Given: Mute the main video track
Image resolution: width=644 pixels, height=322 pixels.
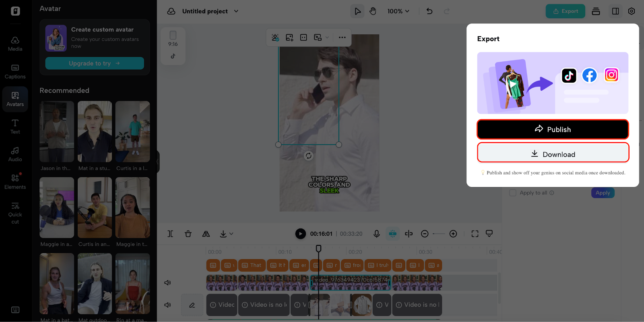Looking at the screenshot, I should click(x=168, y=283).
